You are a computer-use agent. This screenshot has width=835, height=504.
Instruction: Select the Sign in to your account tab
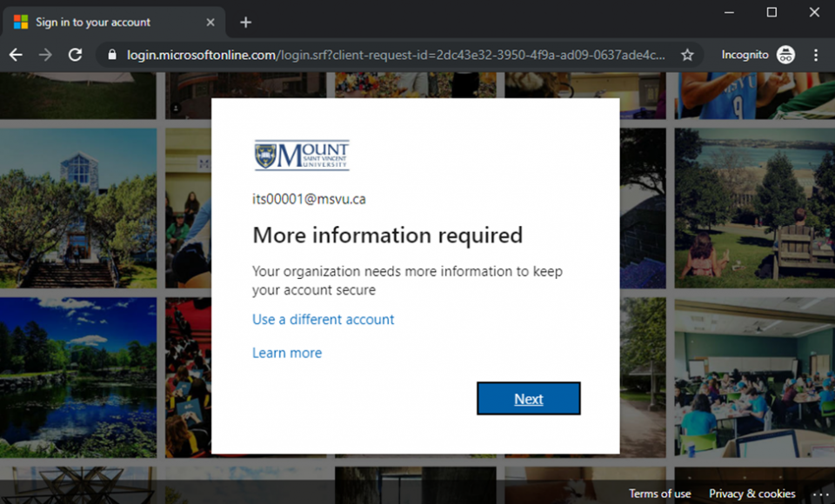[104, 22]
